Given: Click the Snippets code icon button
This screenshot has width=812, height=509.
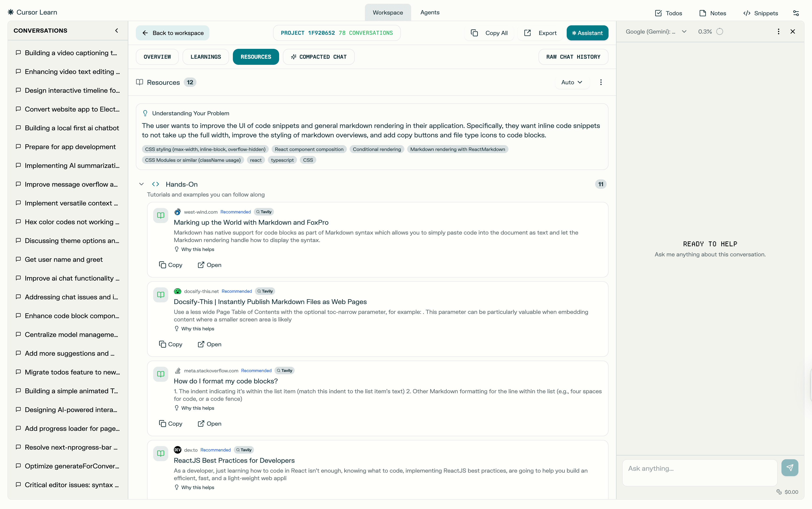Looking at the screenshot, I should (x=761, y=13).
